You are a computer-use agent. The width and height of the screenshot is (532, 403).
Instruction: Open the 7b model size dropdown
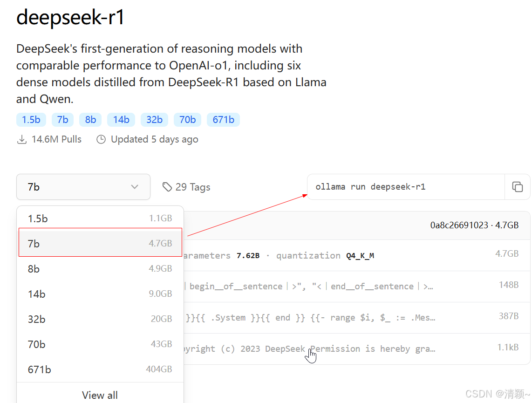[83, 187]
